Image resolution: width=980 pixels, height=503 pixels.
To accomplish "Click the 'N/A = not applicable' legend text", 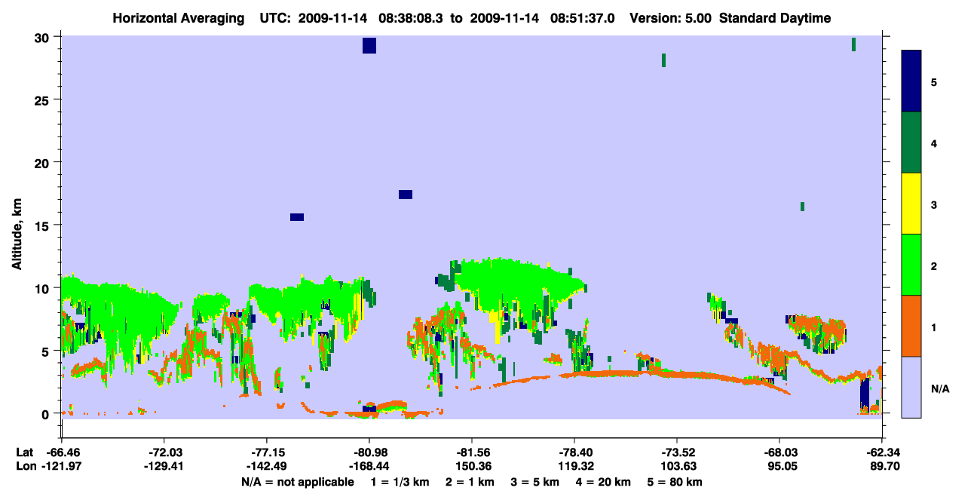I will pos(297,482).
